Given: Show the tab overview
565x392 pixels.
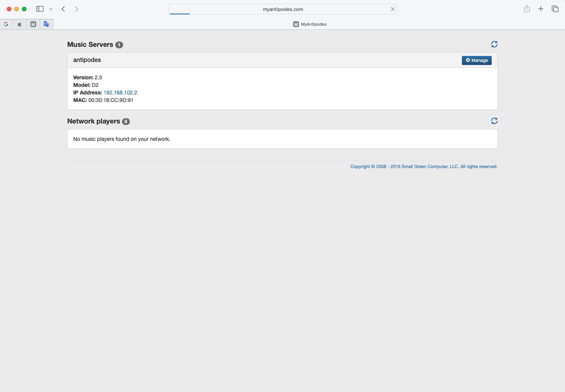Looking at the screenshot, I should (555, 9).
